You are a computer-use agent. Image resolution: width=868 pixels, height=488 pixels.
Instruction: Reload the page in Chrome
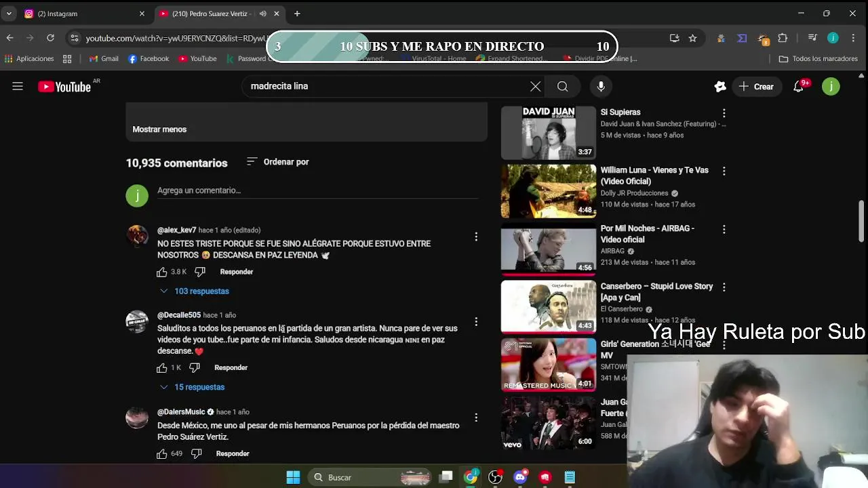50,38
